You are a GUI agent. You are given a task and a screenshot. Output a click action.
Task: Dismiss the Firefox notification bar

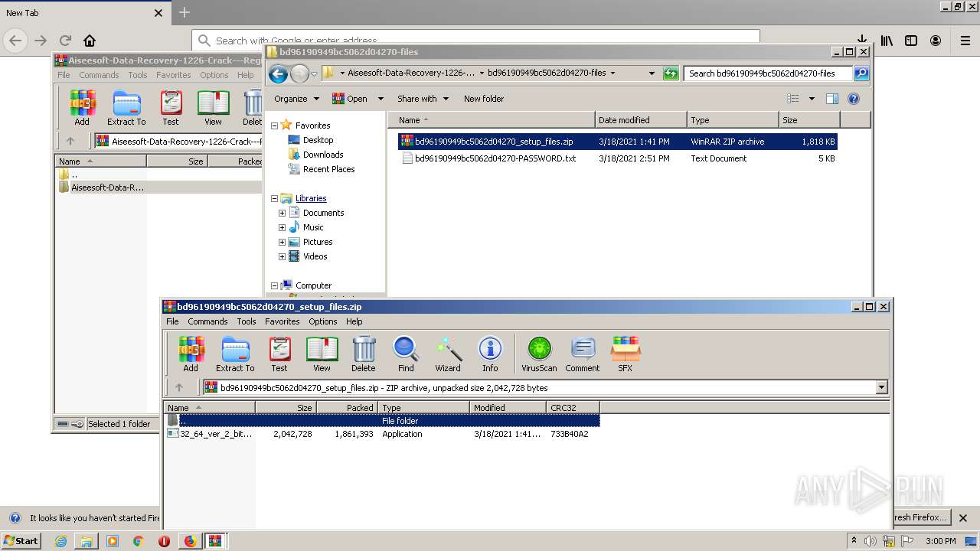click(x=963, y=518)
